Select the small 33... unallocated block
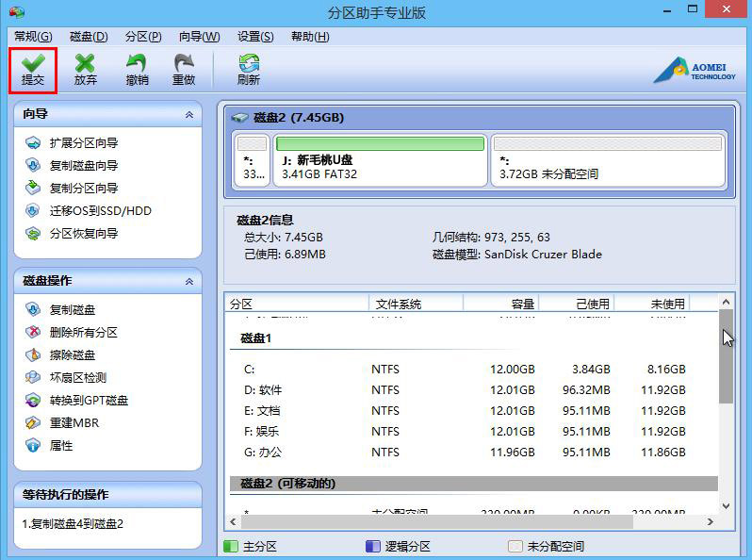The height and width of the screenshot is (560, 752). [253, 159]
